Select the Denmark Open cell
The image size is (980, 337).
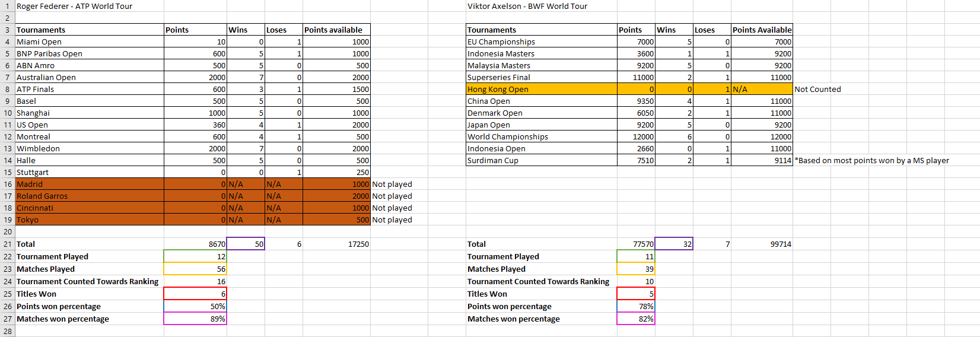(542, 113)
